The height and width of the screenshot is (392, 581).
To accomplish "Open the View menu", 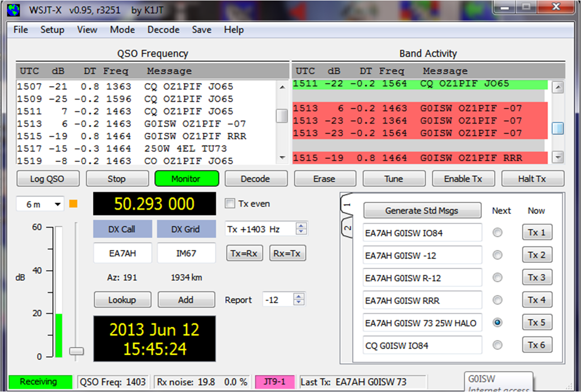I will (x=87, y=30).
